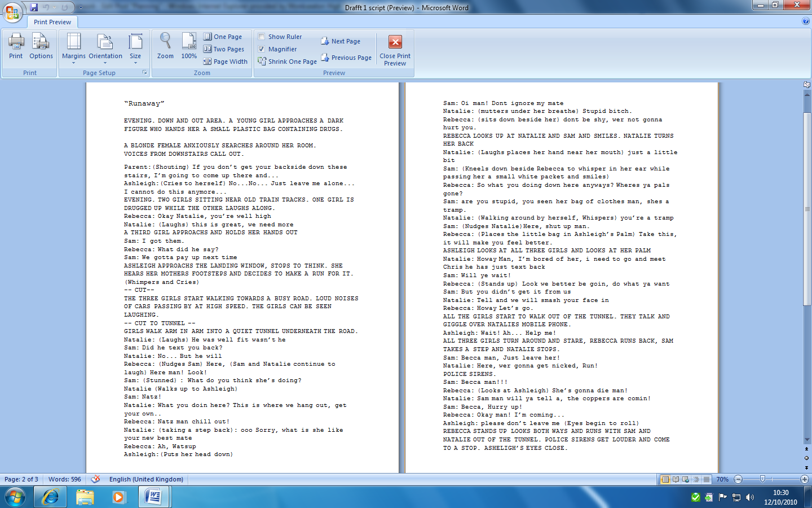This screenshot has height=508, width=812.
Task: Zoom out with minus button
Action: (738, 479)
